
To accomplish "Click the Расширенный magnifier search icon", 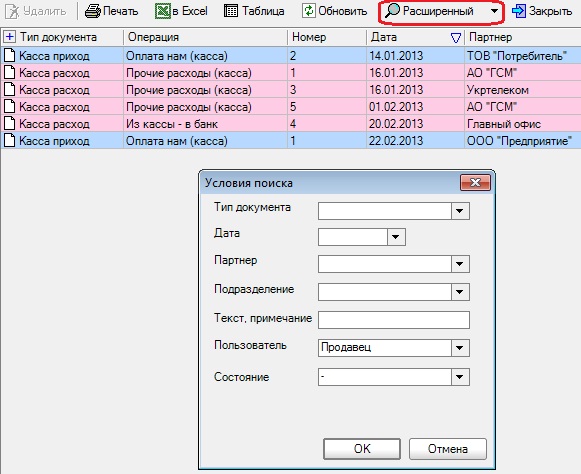I will pyautogui.click(x=392, y=11).
